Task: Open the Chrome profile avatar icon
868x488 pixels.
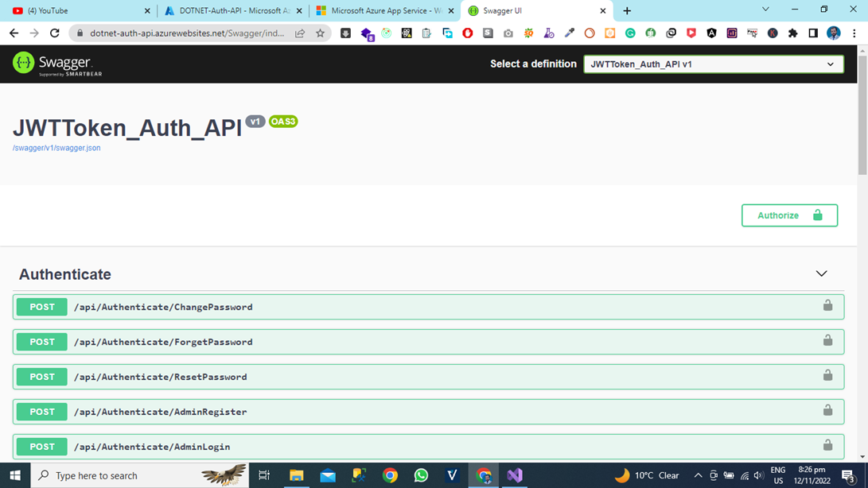Action: click(x=832, y=33)
